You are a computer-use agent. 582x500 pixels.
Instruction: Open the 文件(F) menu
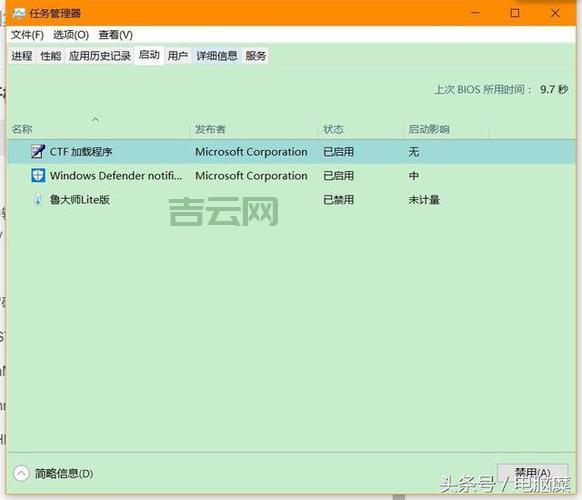[27, 35]
